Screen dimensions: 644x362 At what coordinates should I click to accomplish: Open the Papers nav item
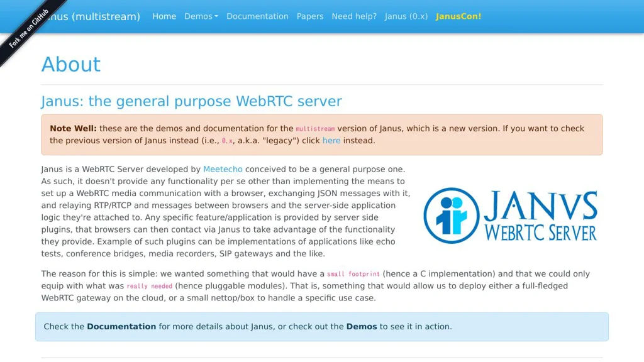[x=310, y=16]
